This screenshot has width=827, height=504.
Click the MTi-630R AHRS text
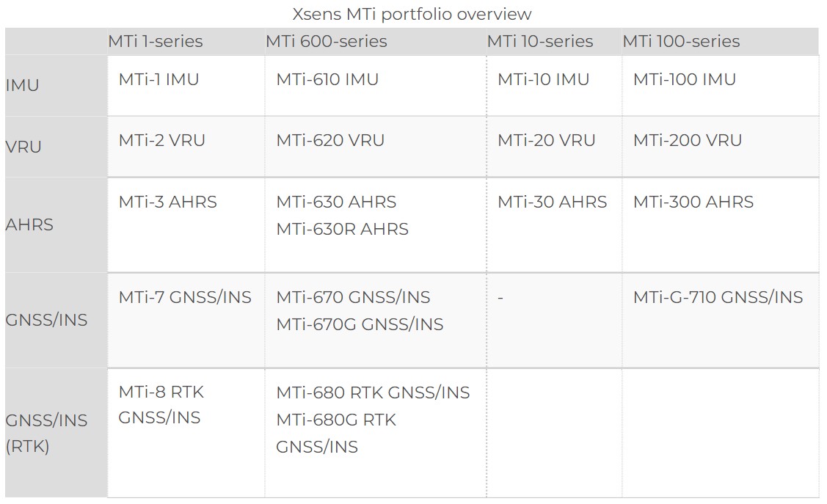(342, 229)
